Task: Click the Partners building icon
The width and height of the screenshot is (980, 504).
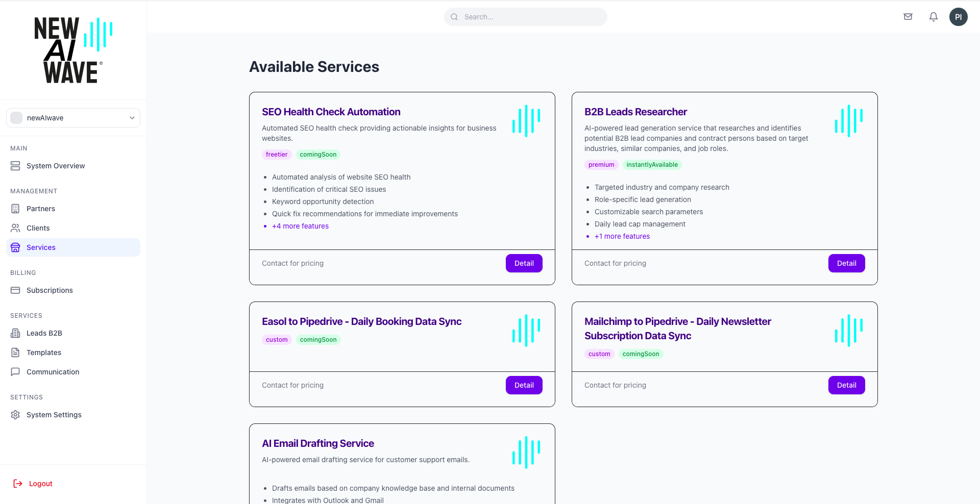Action: pos(15,209)
